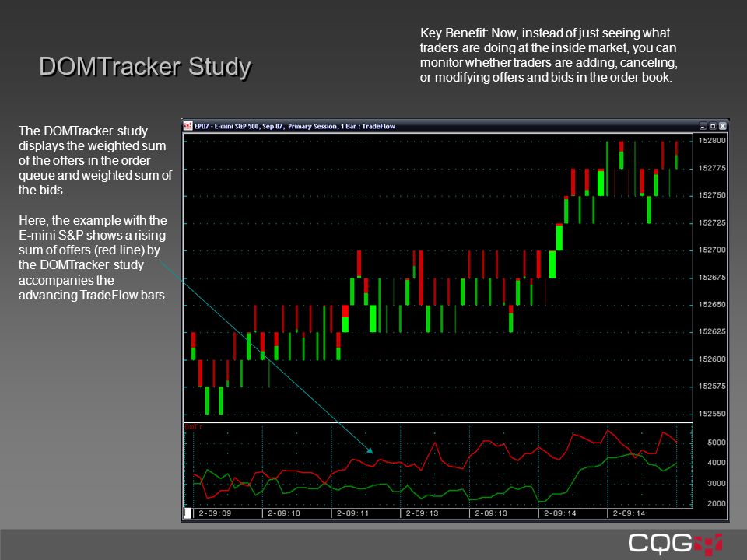
Task: Click the 'Key Benefit' paragraph text
Action: (549, 54)
